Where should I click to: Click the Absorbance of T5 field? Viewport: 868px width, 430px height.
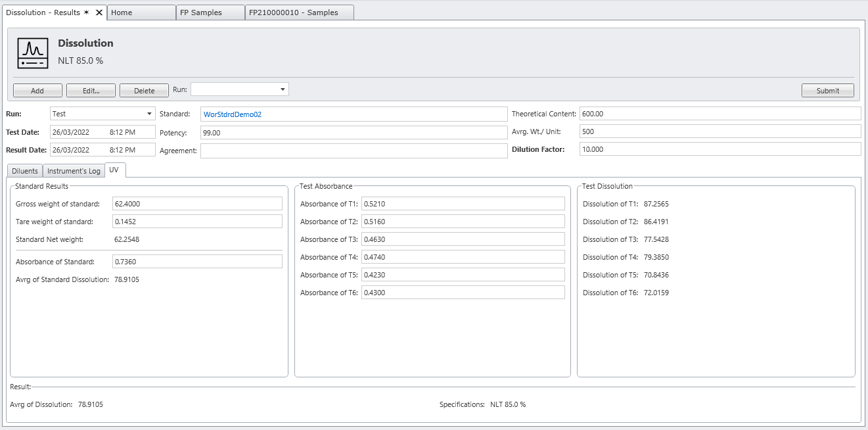(463, 275)
